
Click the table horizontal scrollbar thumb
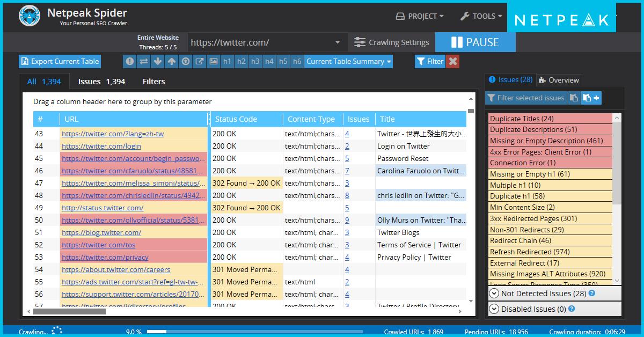[69, 311]
